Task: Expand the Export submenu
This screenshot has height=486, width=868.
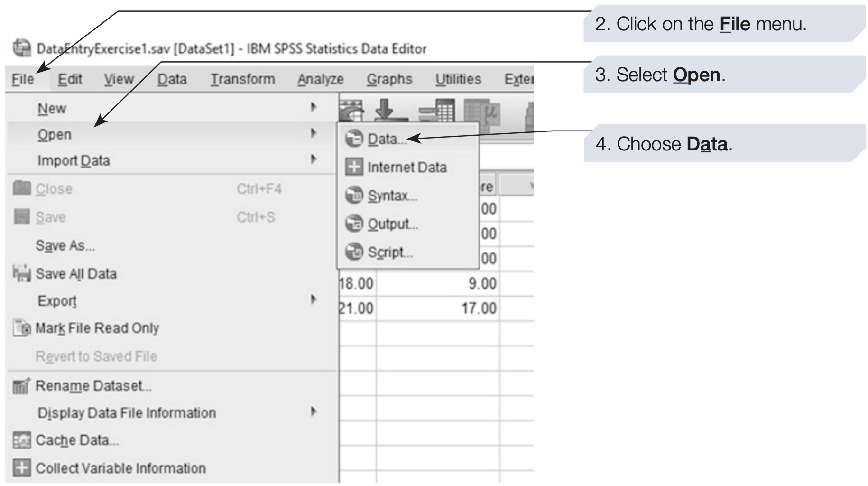Action: click(x=313, y=299)
